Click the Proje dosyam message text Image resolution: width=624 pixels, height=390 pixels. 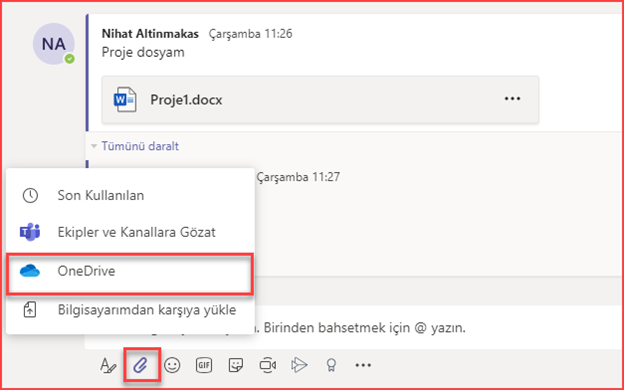(x=143, y=52)
